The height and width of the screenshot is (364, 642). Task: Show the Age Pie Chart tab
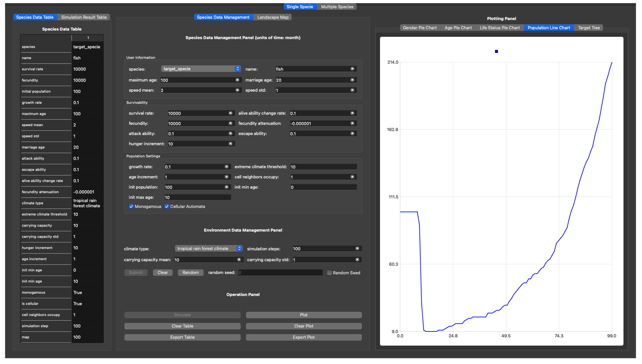(x=458, y=28)
